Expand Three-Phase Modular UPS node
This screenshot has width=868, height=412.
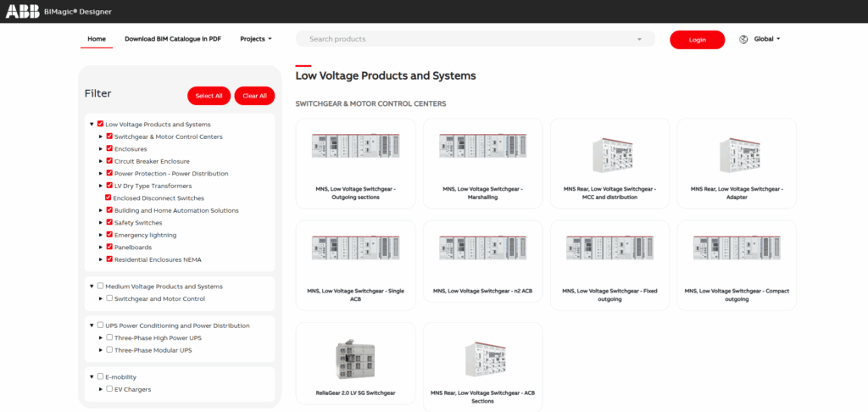(x=101, y=350)
